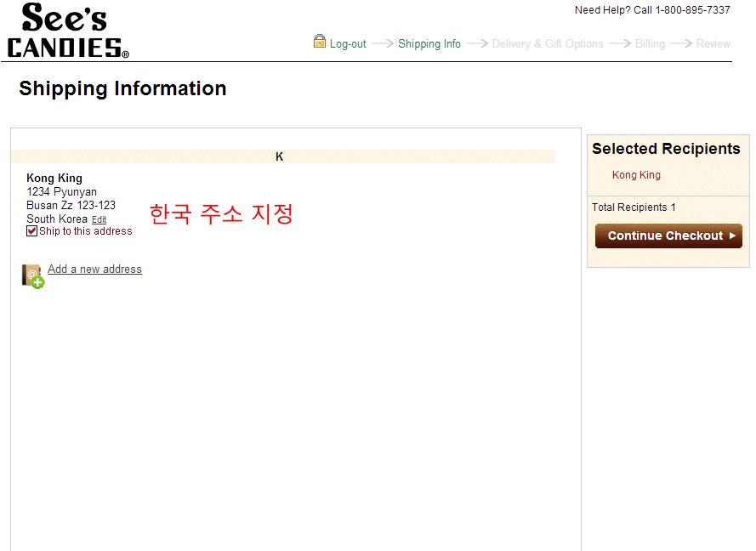Click the arrow before Billing step
This screenshot has height=551, width=756.
coord(619,43)
